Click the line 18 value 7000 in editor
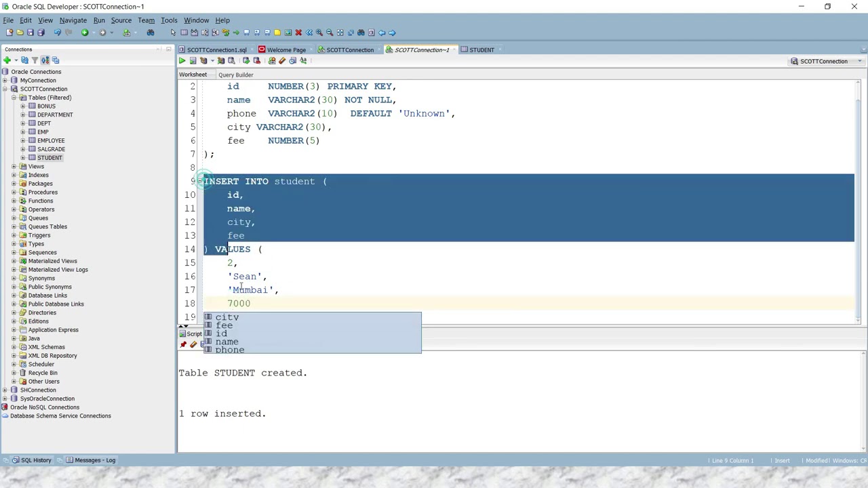The width and height of the screenshot is (868, 488). coord(239,304)
